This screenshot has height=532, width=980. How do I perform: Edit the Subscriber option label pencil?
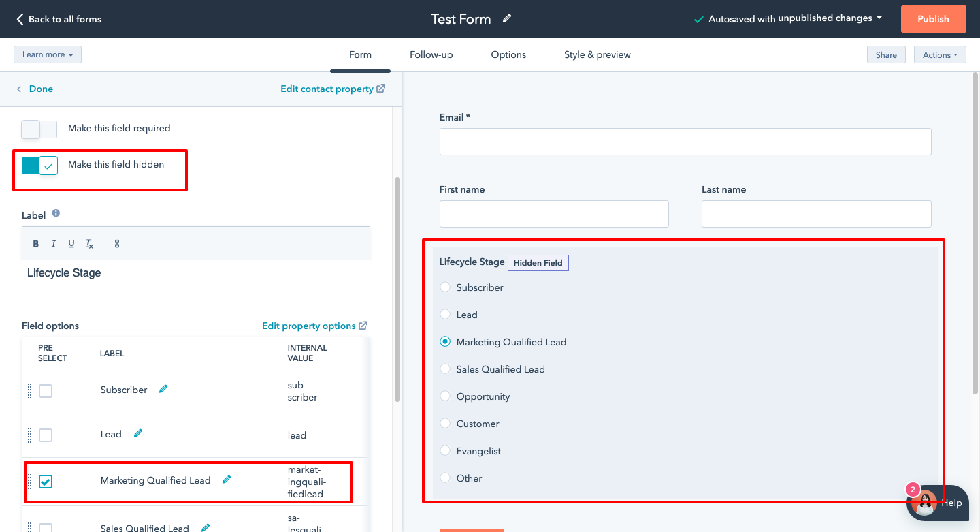[163, 389]
